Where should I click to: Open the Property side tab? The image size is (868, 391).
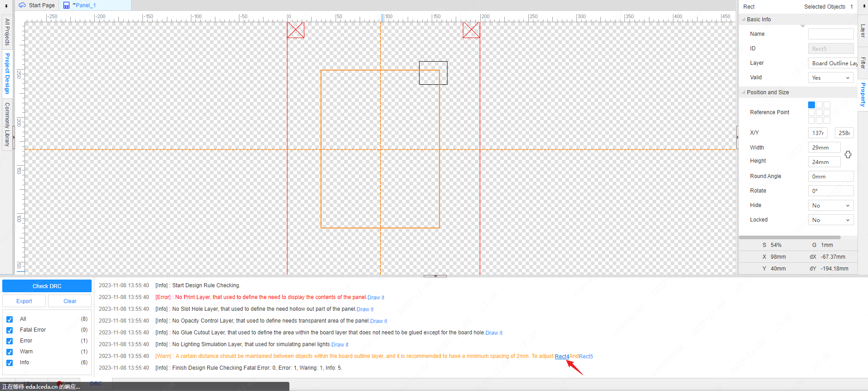click(x=863, y=95)
